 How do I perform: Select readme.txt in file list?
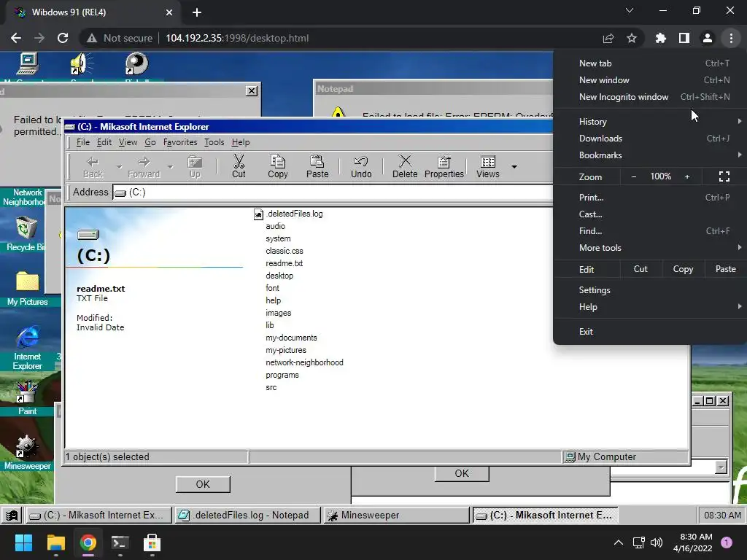pos(284,263)
